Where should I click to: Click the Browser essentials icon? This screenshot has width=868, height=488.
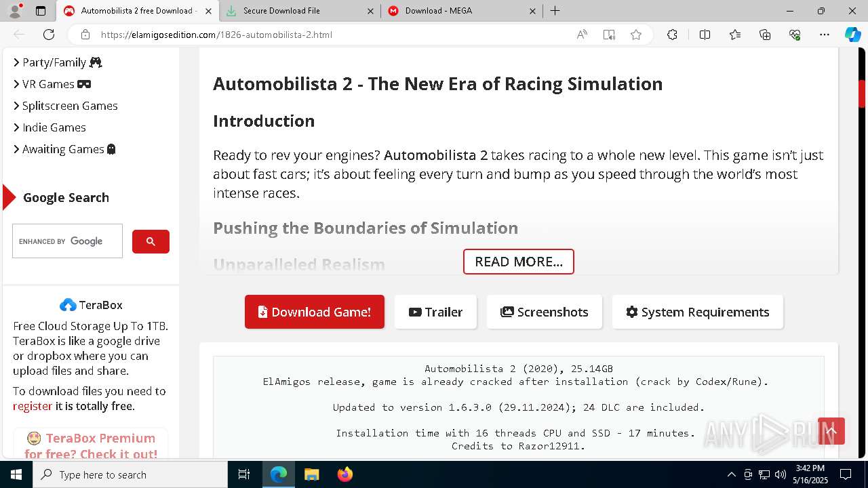pos(795,35)
